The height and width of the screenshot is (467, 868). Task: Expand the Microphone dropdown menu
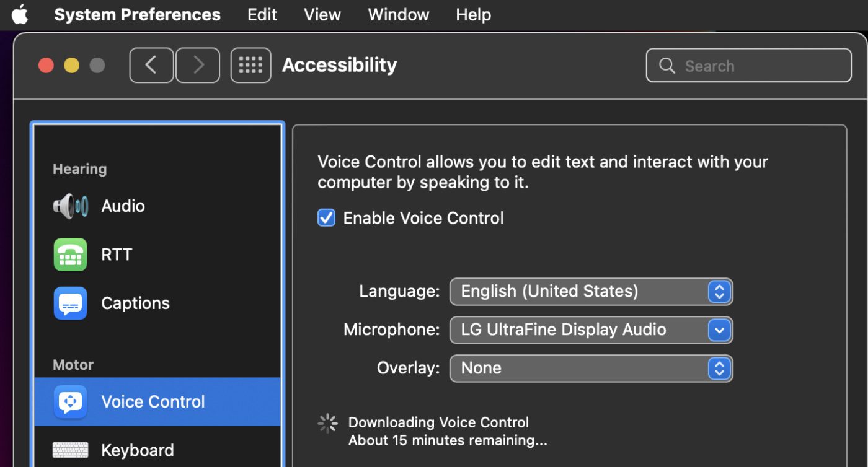(591, 330)
